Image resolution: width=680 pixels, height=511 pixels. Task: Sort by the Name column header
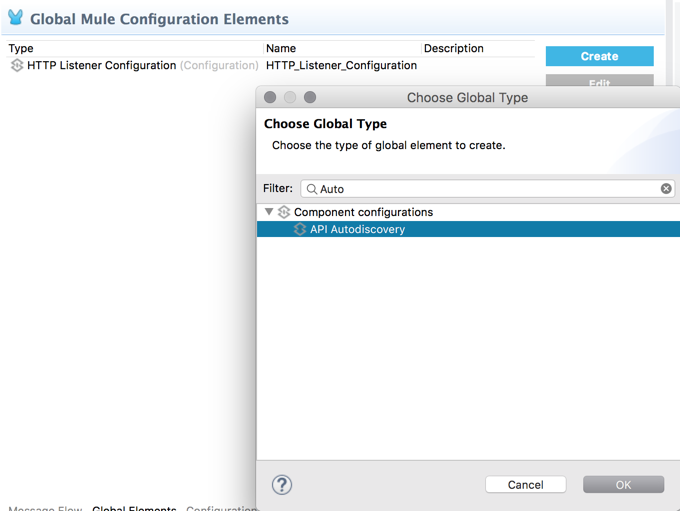(281, 48)
